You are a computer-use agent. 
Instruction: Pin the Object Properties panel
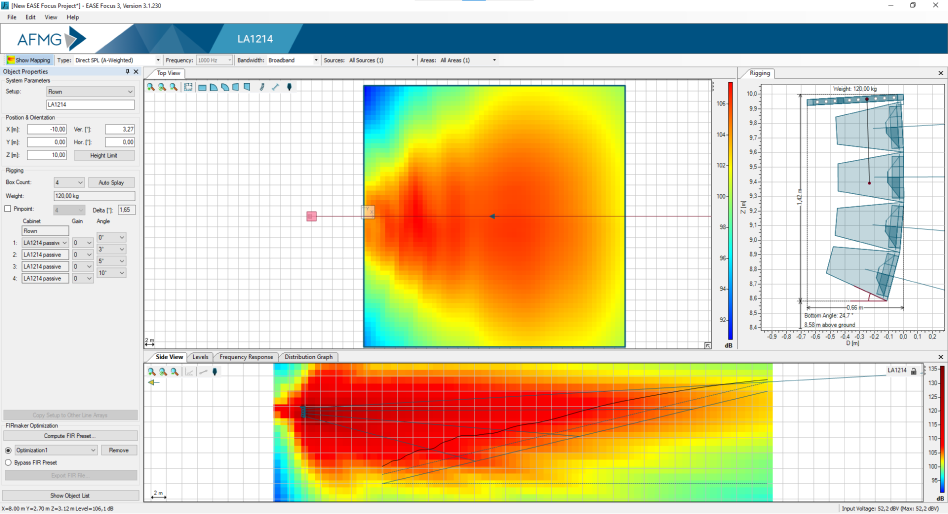coord(128,71)
